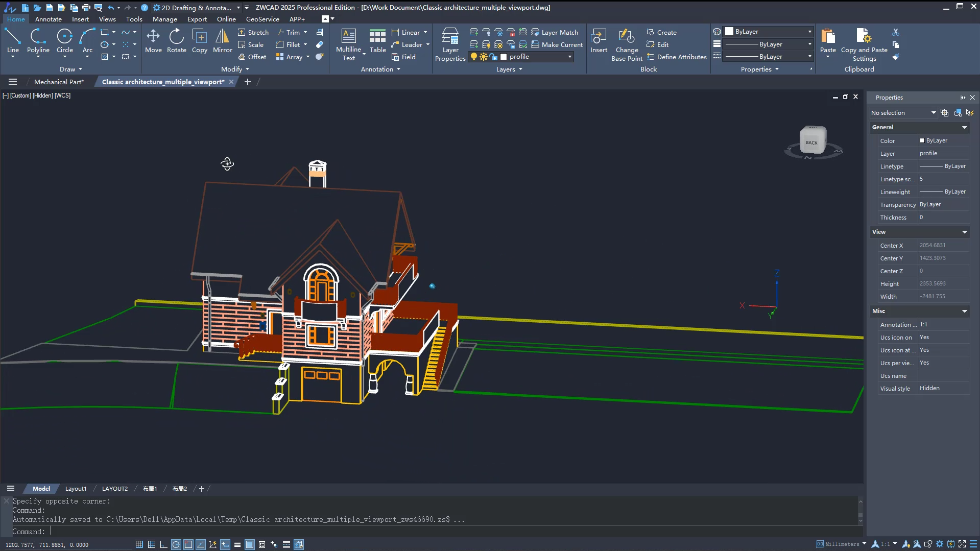
Task: Toggle polar tracking in status bar
Action: click(x=176, y=544)
